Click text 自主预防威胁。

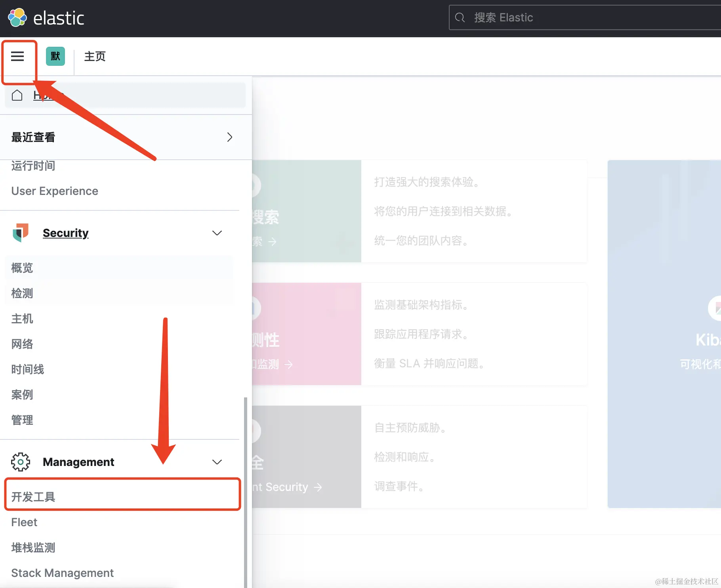pos(411,428)
